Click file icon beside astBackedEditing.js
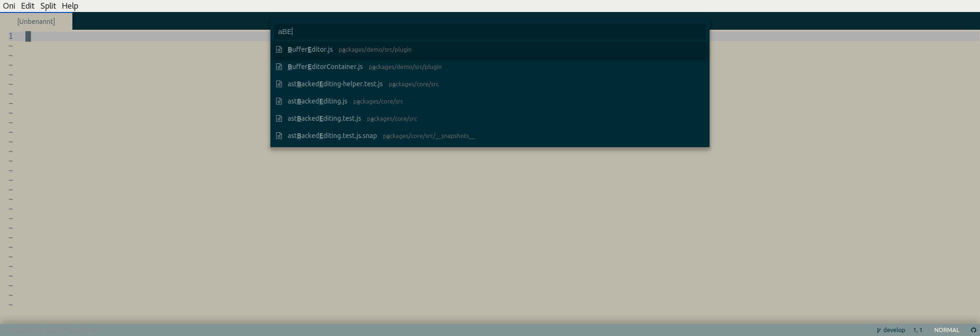The width and height of the screenshot is (980, 336). [279, 101]
